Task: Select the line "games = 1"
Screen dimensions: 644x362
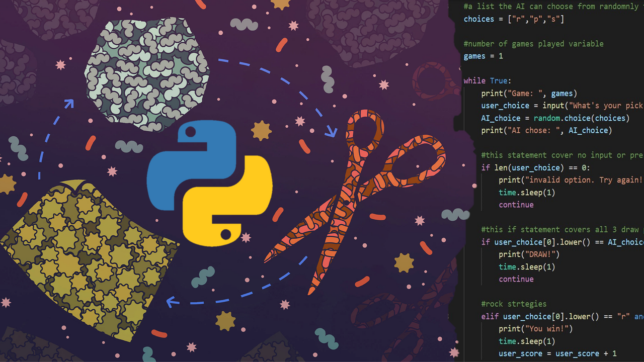Action: [x=483, y=56]
